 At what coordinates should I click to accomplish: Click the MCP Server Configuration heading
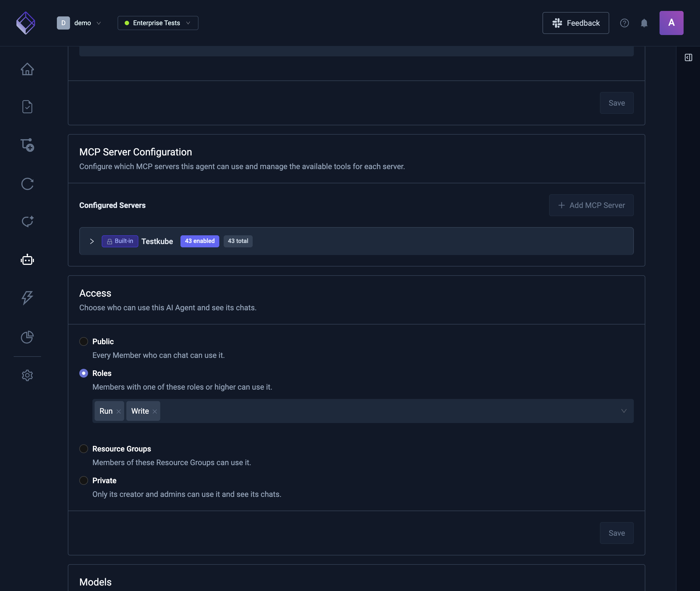pyautogui.click(x=136, y=152)
